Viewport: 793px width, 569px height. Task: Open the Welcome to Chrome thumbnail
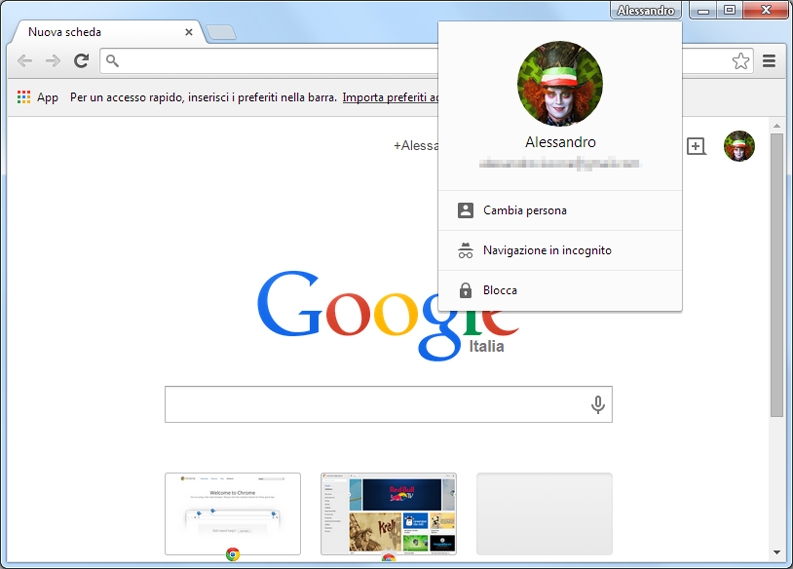(233, 514)
